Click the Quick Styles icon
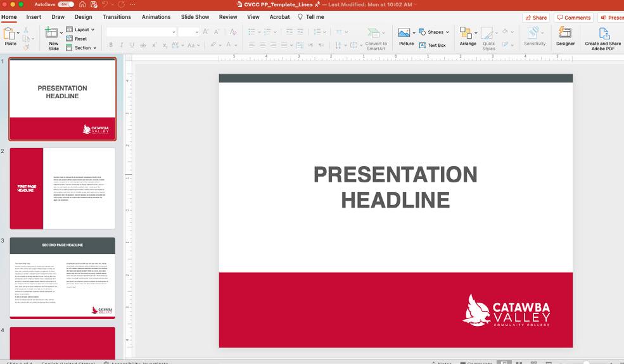 [487, 33]
